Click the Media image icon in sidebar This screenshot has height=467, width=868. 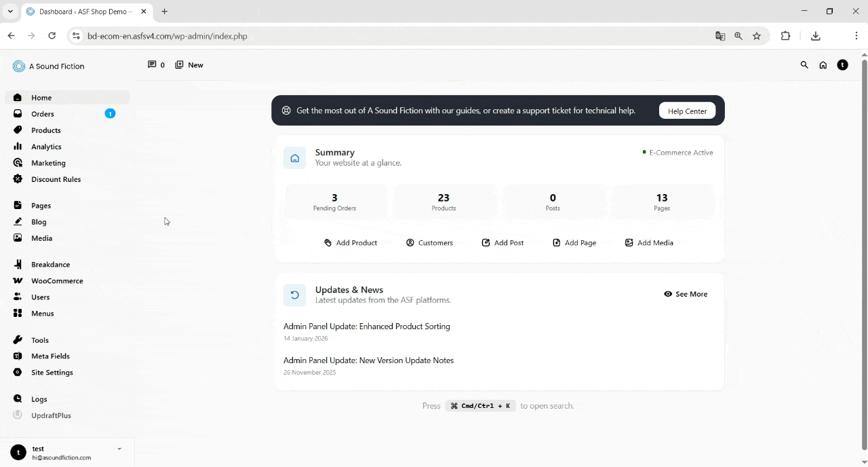pyautogui.click(x=18, y=238)
